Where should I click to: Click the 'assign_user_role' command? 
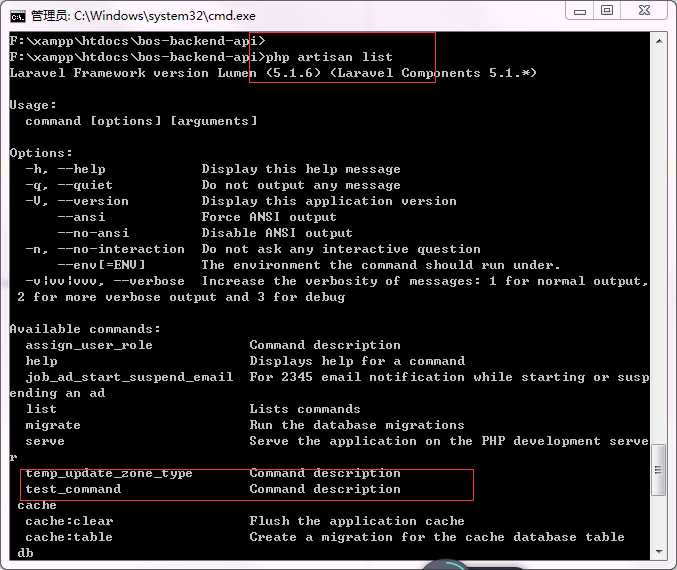pyautogui.click(x=89, y=345)
